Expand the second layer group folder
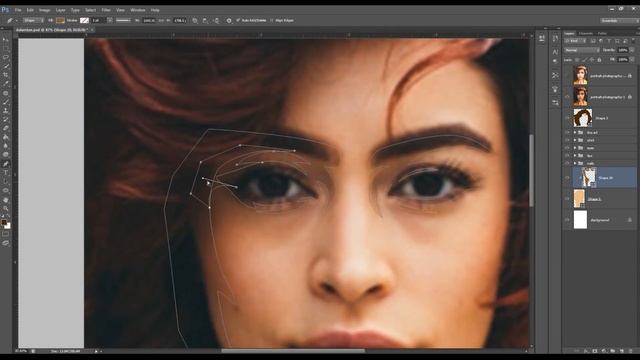 575,140
